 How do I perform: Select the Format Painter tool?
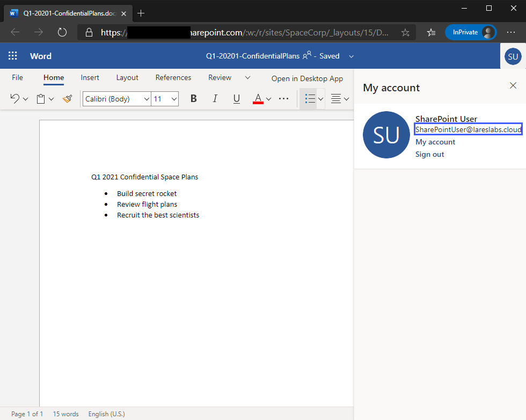coord(67,98)
